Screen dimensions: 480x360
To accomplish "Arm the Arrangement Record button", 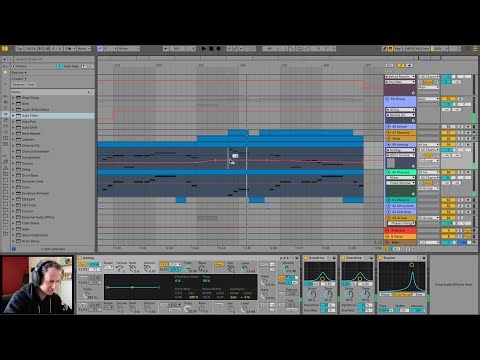I will click(218, 49).
